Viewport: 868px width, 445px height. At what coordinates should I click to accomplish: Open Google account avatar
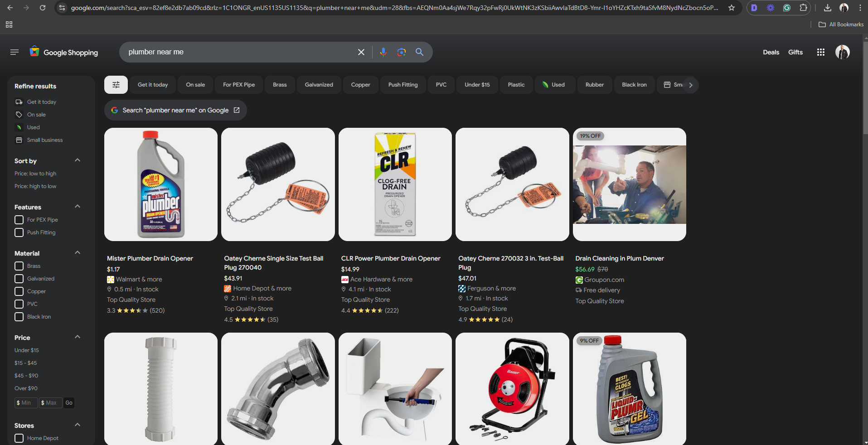click(x=843, y=52)
